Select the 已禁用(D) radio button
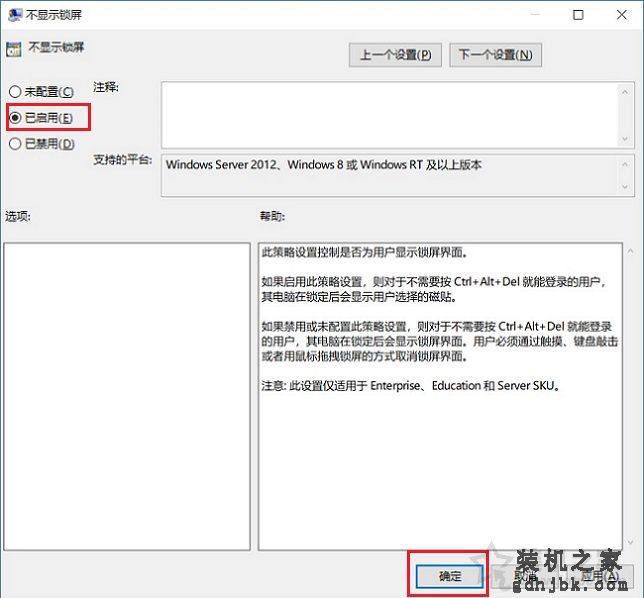 pos(41,144)
